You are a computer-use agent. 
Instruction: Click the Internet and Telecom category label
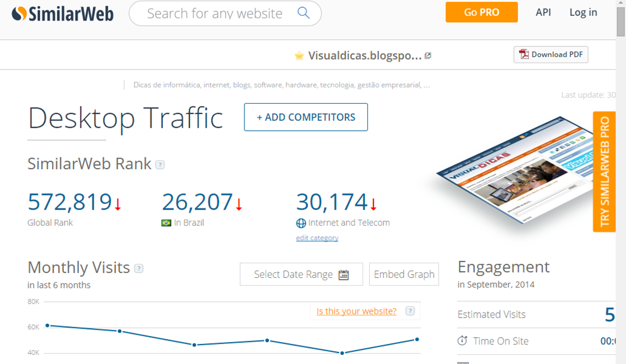349,223
